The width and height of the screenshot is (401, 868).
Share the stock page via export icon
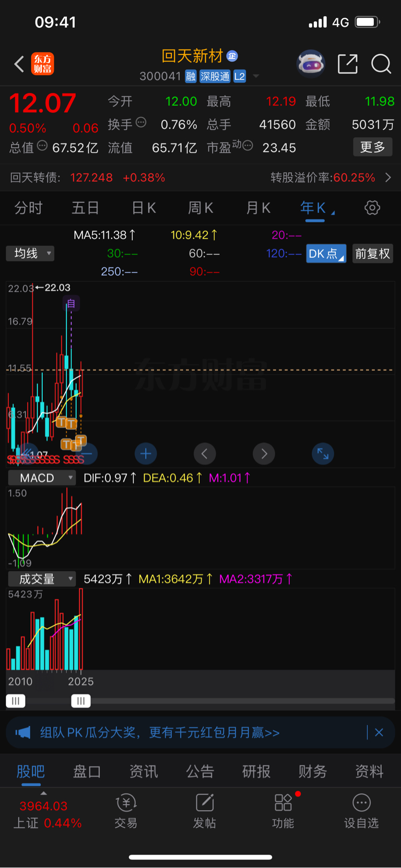point(348,64)
